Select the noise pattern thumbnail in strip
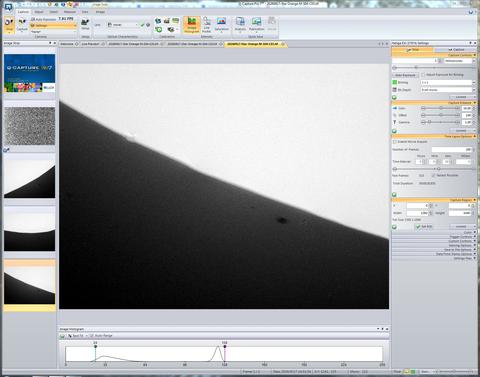The height and width of the screenshot is (377, 480). point(30,126)
